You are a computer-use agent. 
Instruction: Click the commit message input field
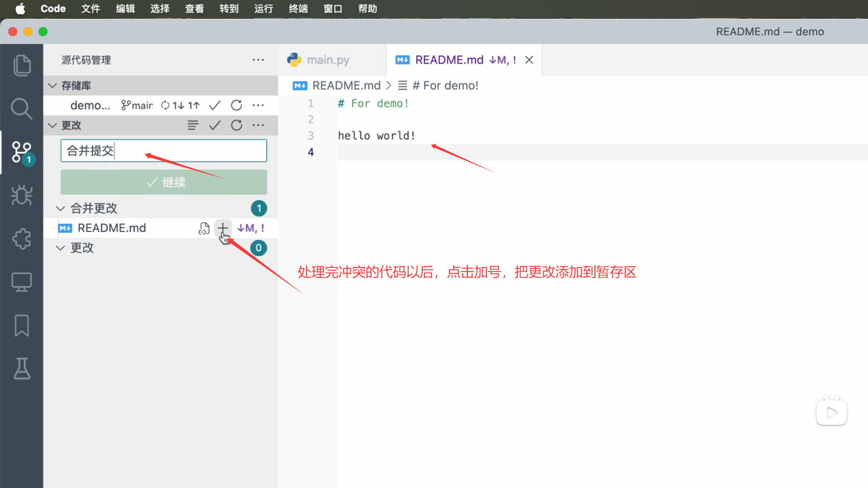pos(164,150)
